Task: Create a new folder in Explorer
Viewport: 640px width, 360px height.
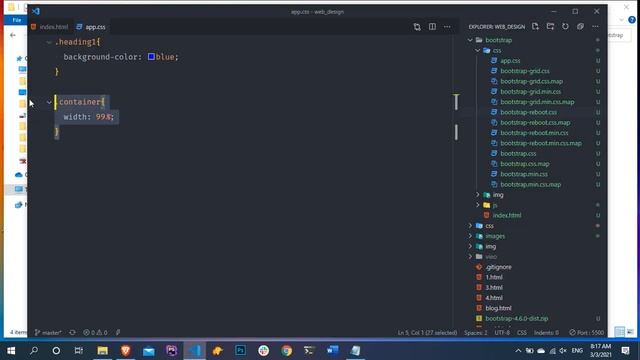Action: [x=550, y=27]
